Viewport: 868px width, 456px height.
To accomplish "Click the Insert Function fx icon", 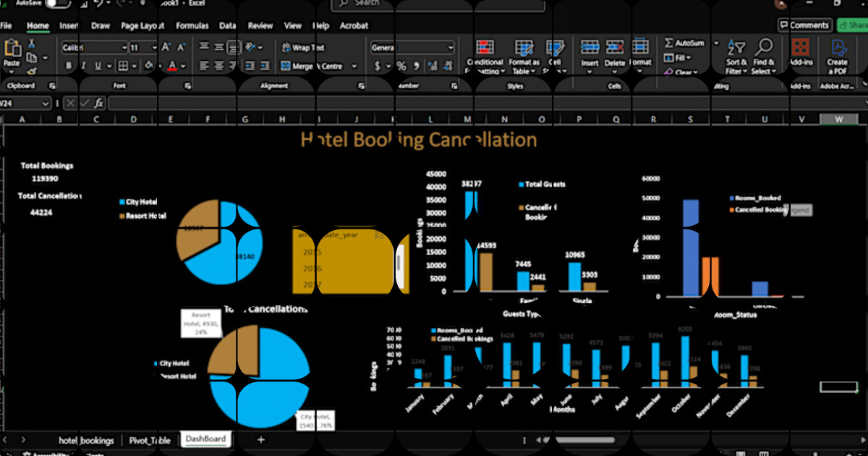I will pyautogui.click(x=98, y=104).
